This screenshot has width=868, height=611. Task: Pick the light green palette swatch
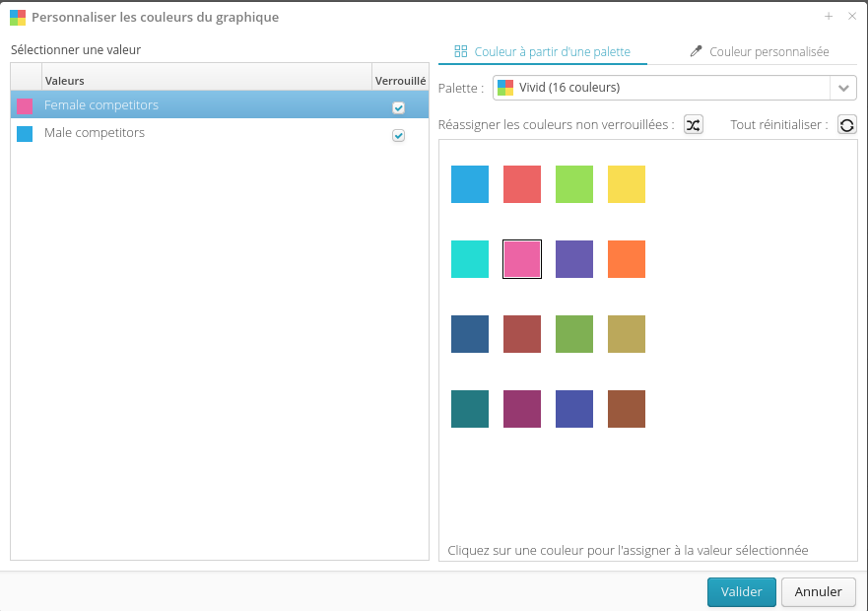tap(574, 184)
